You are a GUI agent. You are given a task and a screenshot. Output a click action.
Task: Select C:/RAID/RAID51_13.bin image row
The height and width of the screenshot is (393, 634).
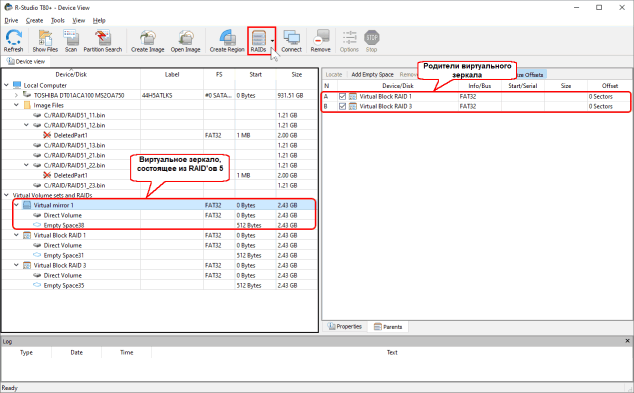pyautogui.click(x=160, y=145)
